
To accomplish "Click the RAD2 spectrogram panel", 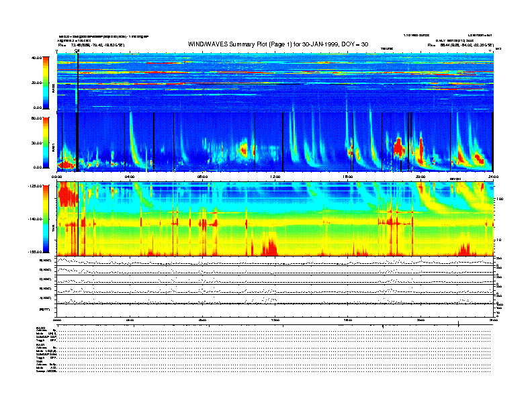I will [x=275, y=83].
